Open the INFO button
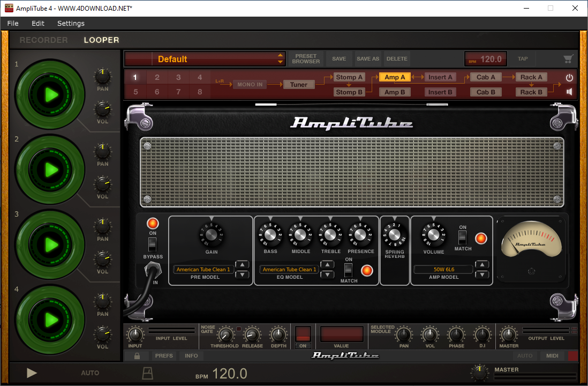 [191, 355]
